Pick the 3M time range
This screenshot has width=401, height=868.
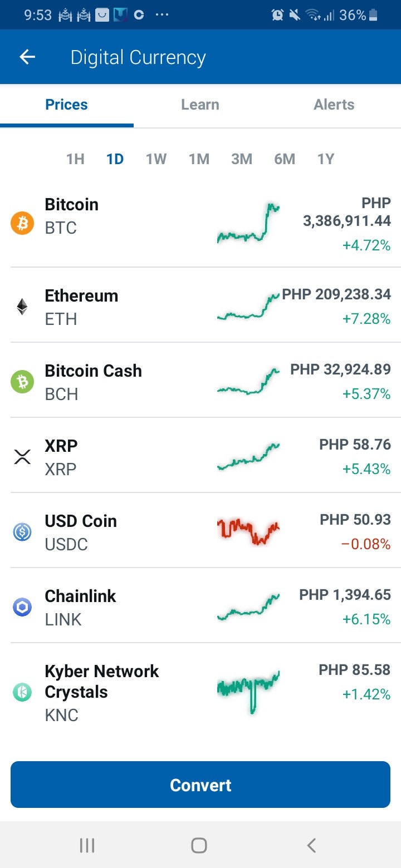coord(242,159)
